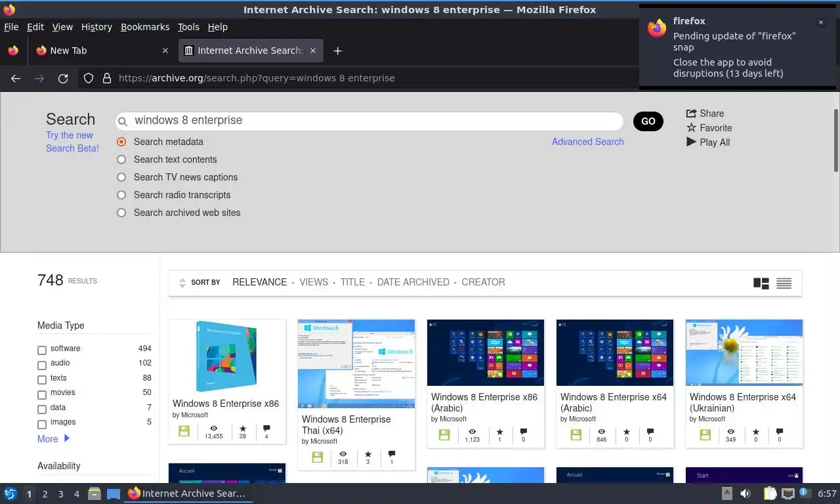Click the Share icon

(691, 113)
